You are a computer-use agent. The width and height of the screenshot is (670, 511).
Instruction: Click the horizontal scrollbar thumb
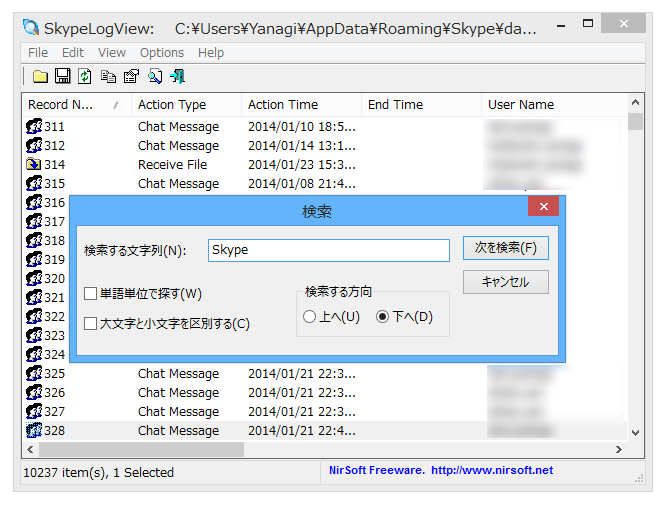(141, 449)
